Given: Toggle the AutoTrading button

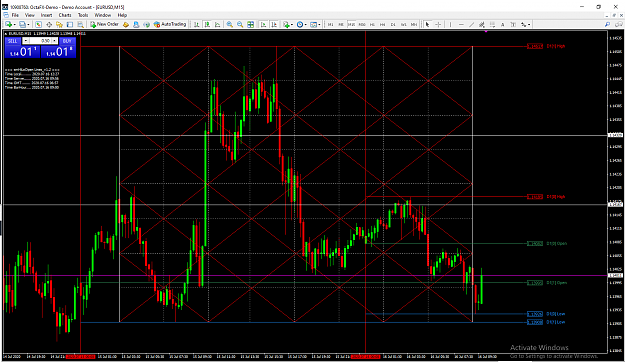Looking at the screenshot, I should coord(170,24).
